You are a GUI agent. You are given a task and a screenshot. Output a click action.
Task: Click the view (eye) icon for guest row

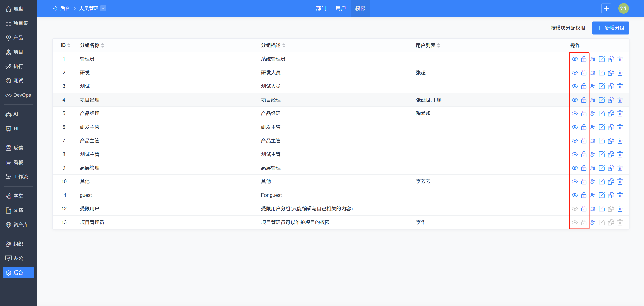click(x=575, y=195)
